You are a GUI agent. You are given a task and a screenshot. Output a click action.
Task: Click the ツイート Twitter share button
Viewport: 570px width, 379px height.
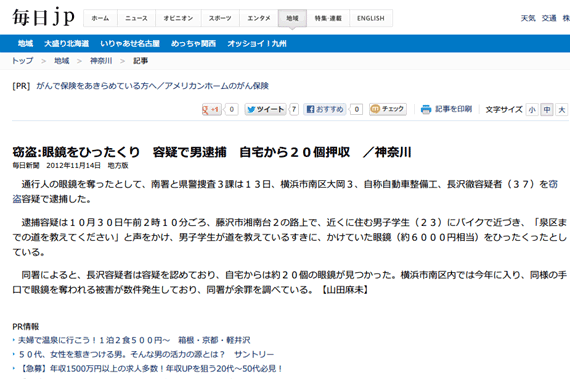pyautogui.click(x=265, y=109)
